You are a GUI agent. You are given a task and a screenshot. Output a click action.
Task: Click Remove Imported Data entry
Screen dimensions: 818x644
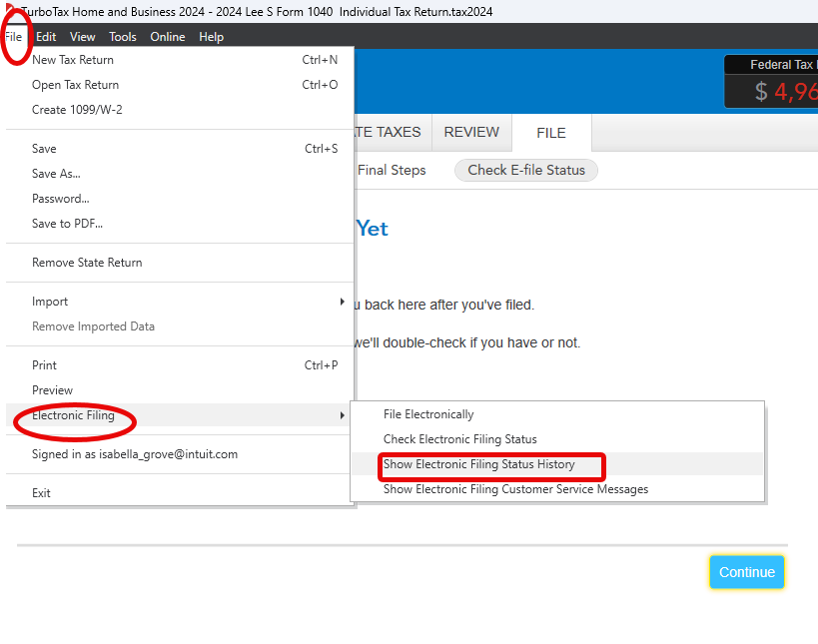coord(180,326)
